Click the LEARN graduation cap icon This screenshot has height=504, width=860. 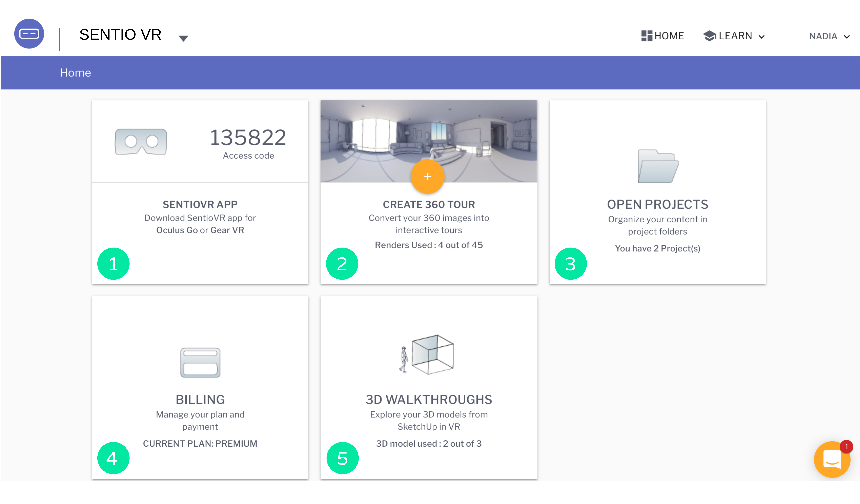(x=709, y=36)
